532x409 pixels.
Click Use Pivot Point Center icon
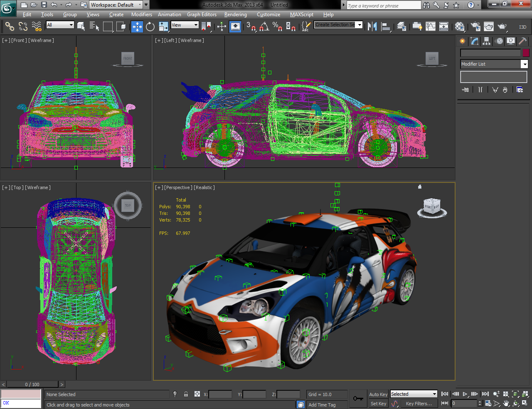pyautogui.click(x=206, y=27)
